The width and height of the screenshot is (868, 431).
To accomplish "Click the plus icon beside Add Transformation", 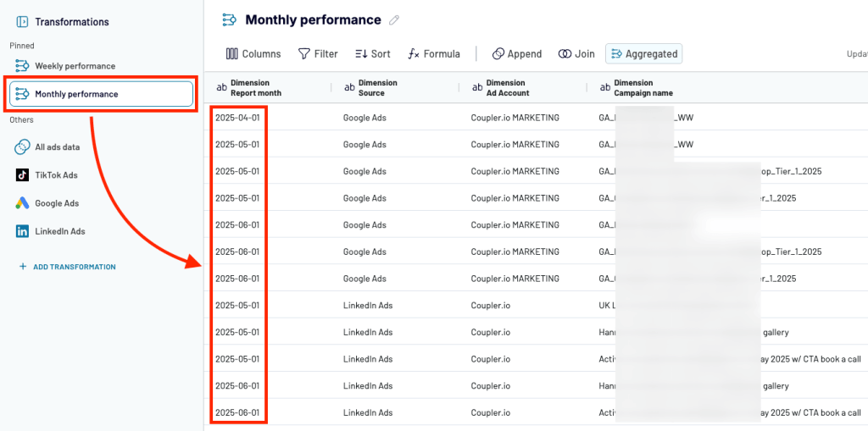I will click(23, 267).
